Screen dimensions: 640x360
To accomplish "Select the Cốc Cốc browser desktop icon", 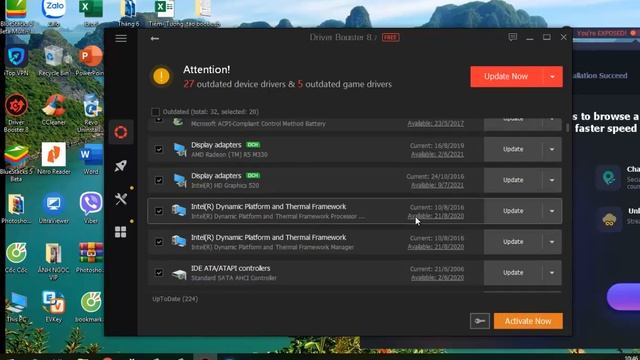I will [x=16, y=258].
